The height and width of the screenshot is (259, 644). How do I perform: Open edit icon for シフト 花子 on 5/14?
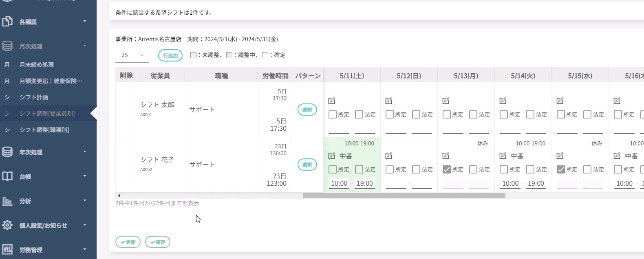point(503,156)
